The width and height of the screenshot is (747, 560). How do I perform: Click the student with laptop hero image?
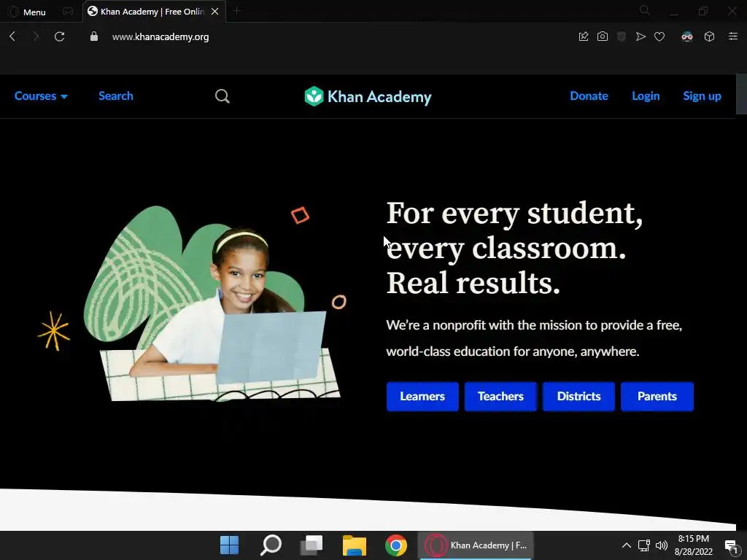click(x=212, y=303)
